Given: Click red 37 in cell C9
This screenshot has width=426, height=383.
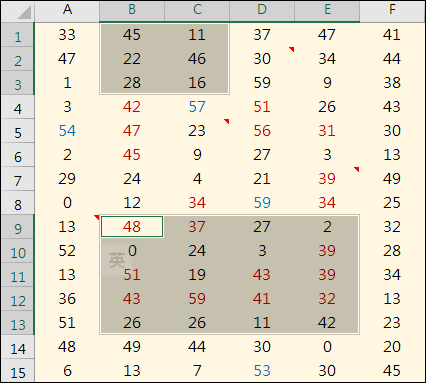Looking at the screenshot, I should coord(197,227).
